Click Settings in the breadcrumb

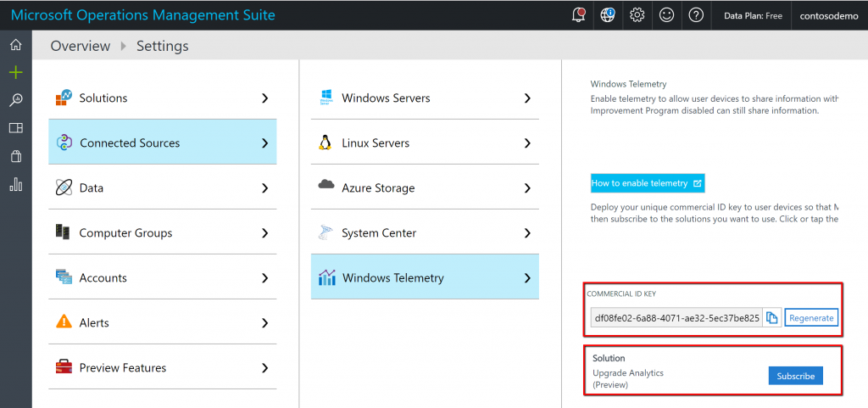163,46
